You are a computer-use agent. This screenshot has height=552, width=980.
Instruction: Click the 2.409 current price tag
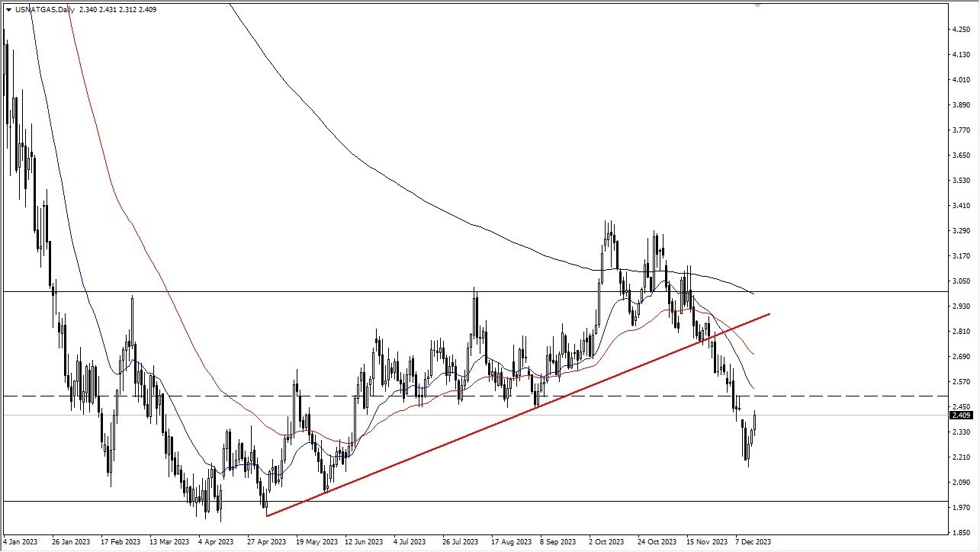[x=960, y=416]
